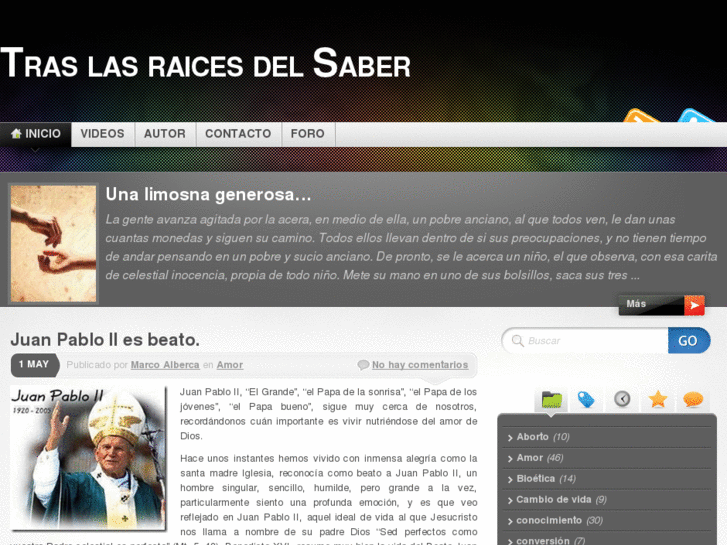Click the red arrow on Más button
This screenshot has height=545, width=727.
pyautogui.click(x=695, y=305)
